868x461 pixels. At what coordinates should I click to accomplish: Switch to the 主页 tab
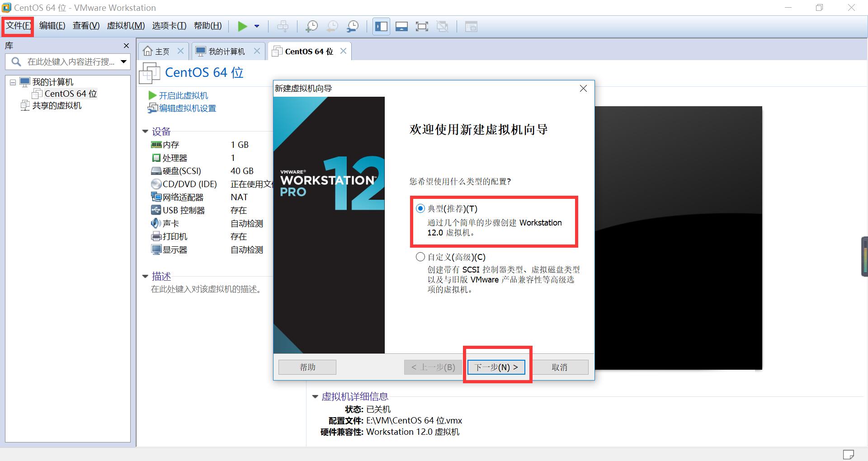156,52
